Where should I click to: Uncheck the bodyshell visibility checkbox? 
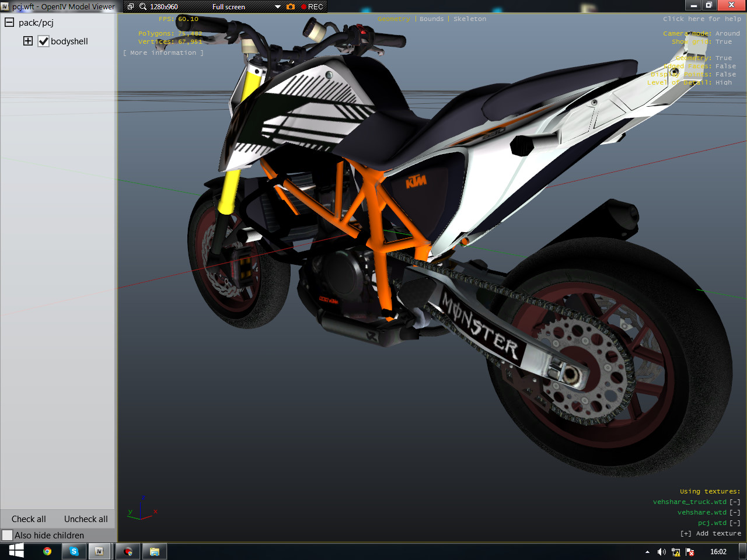43,41
